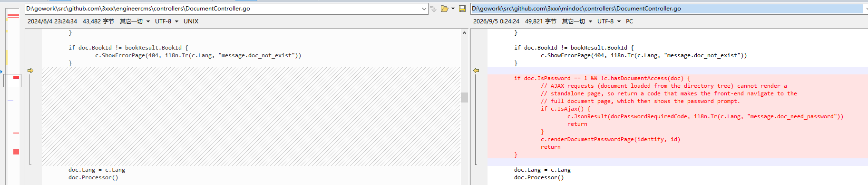Image resolution: width=868 pixels, height=185 pixels.
Task: Click the left pane 'doc.Lang = c.Lang' line
Action: 97,170
